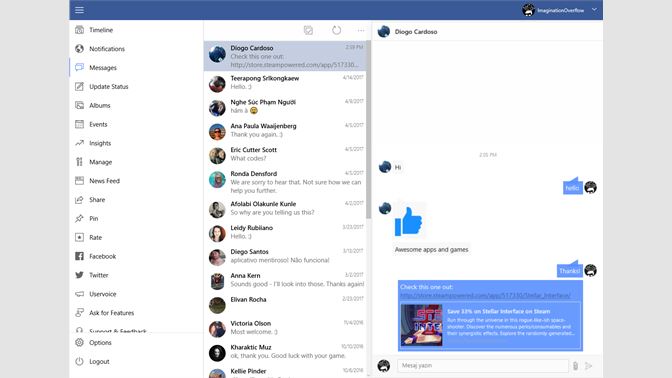Click the send message arrow icon
Screen dimensions: 672x378
point(588,366)
